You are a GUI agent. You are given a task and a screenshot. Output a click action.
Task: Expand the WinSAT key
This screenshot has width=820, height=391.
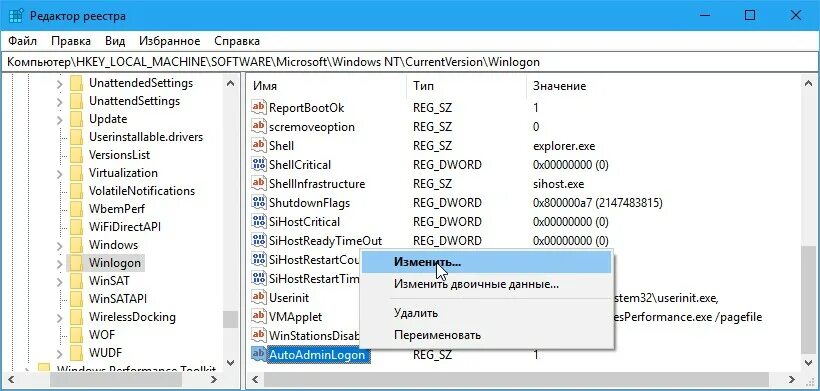[60, 281]
